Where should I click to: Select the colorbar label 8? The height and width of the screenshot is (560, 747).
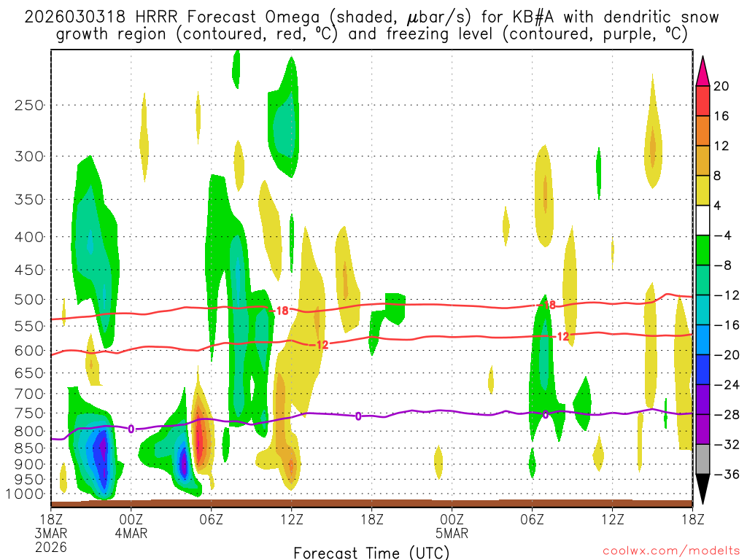click(718, 176)
